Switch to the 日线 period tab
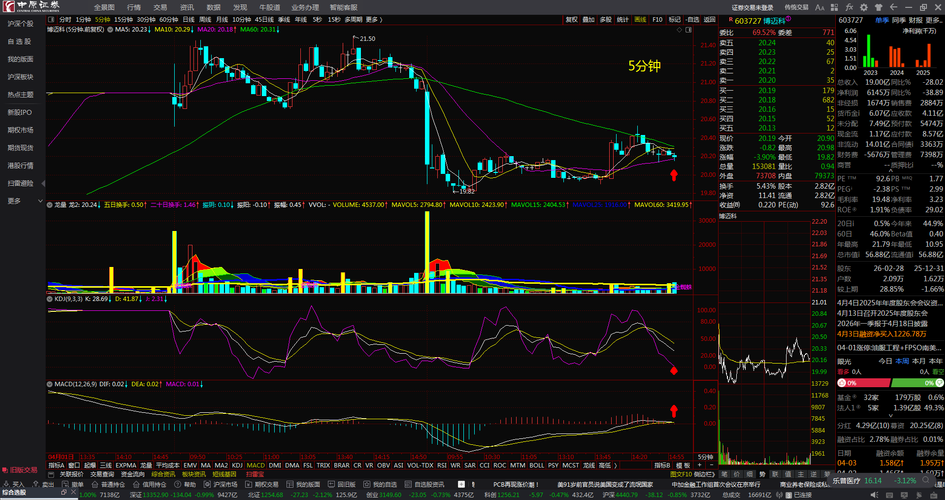 189,19
